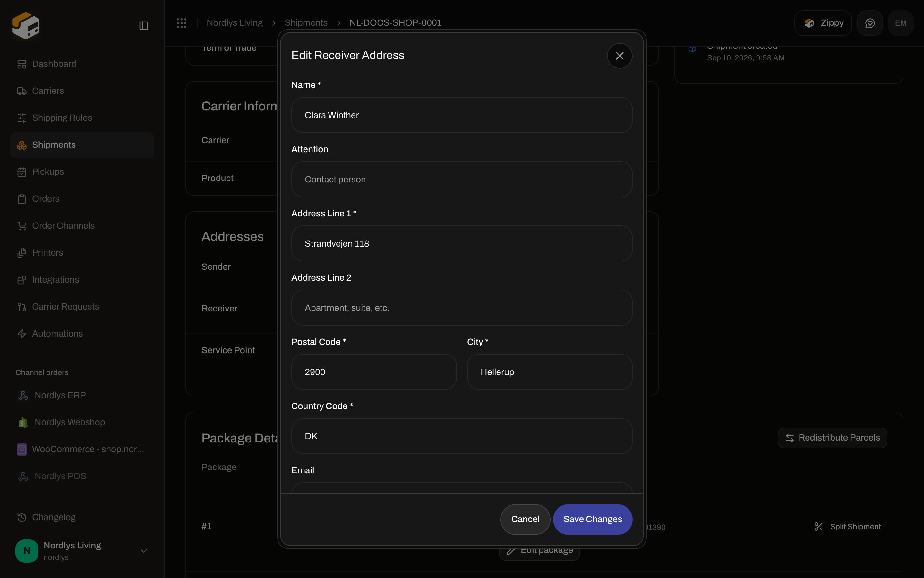Expand the Nordlys Living account switcher
The height and width of the screenshot is (578, 924).
click(82, 551)
